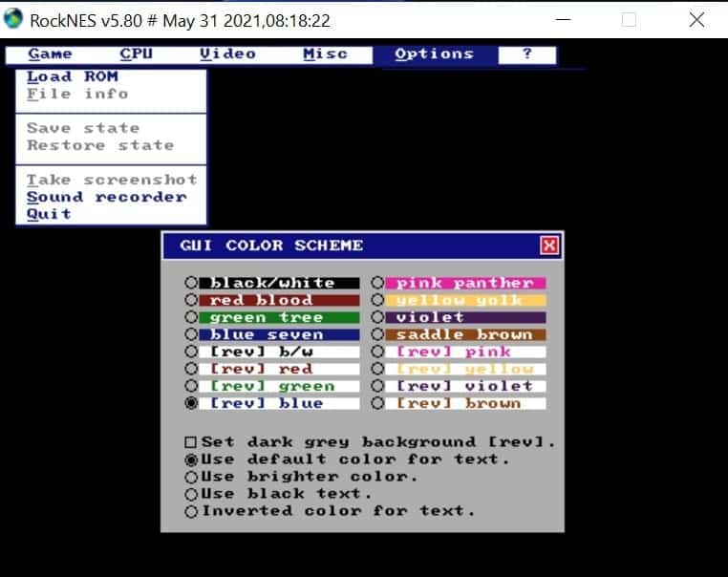Select [rev] red radio button
Screen dimensions: 728x577
coord(191,368)
